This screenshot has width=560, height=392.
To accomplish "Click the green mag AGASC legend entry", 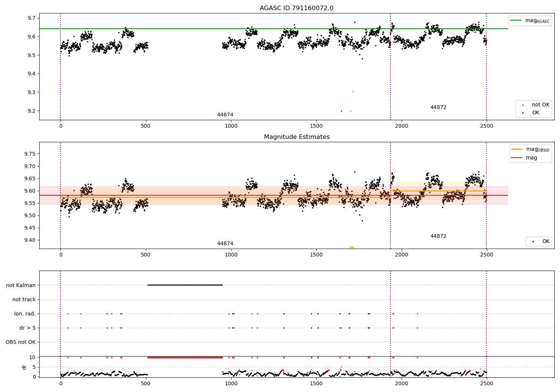I will tap(530, 21).
